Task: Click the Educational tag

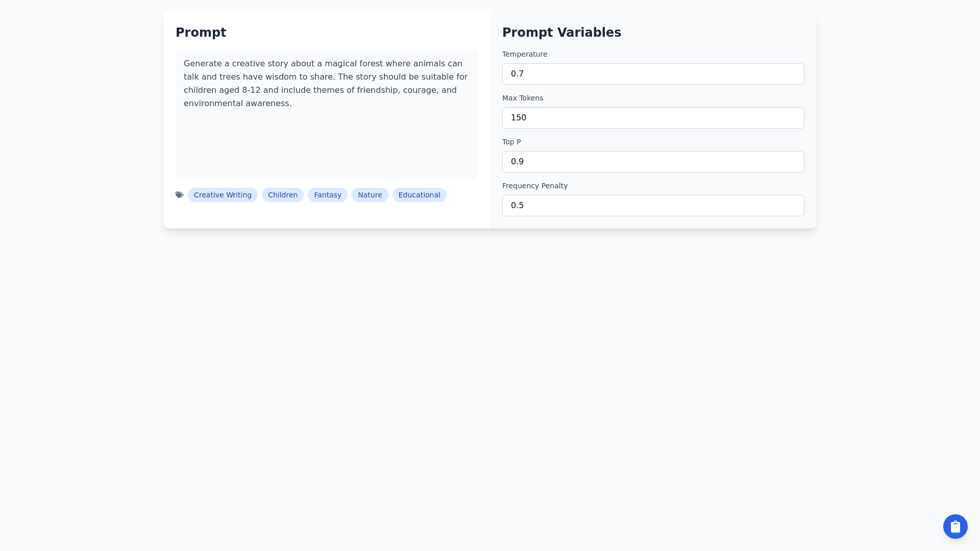Action: (x=419, y=195)
